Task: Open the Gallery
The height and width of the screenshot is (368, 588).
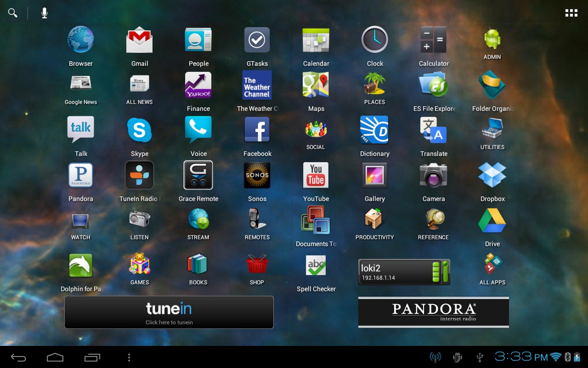Action: point(375,175)
